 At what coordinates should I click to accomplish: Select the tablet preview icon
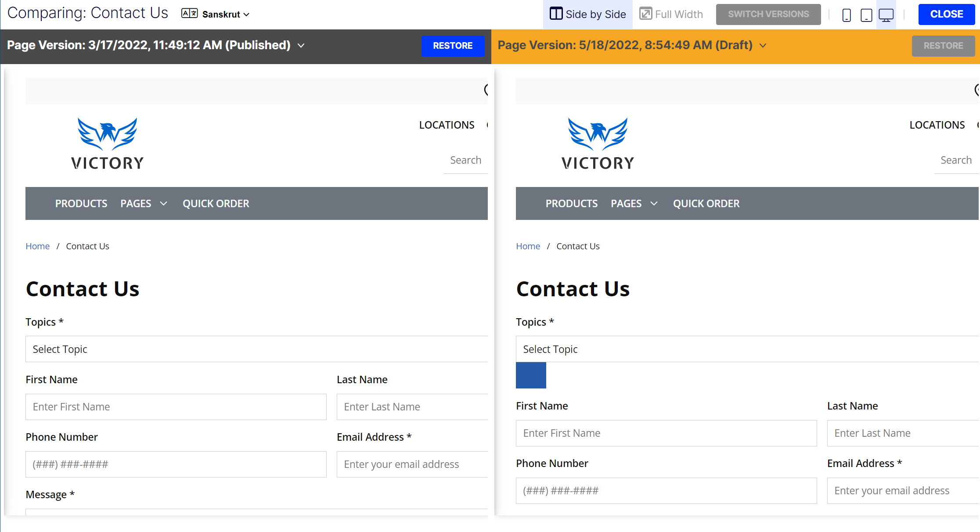click(866, 14)
